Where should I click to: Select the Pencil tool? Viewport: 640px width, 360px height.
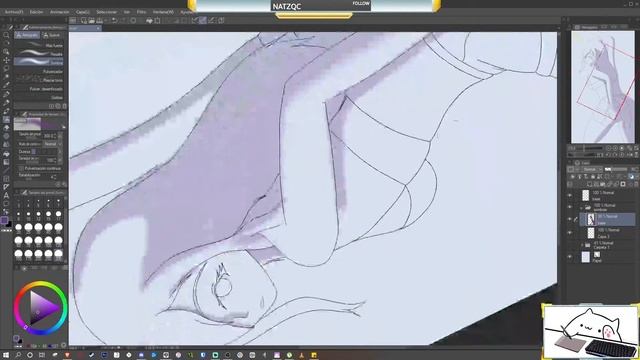[6, 103]
